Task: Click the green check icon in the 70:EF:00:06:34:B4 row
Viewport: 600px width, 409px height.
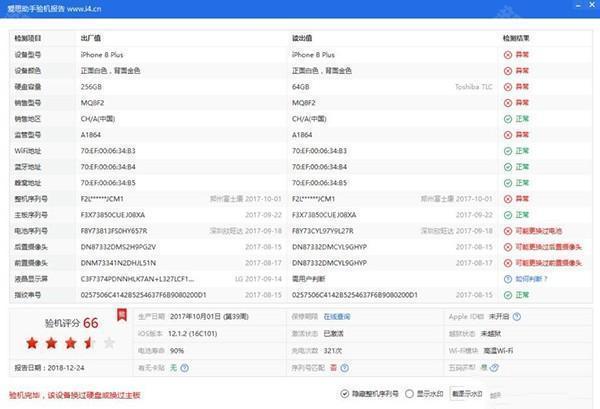Action: click(x=508, y=167)
